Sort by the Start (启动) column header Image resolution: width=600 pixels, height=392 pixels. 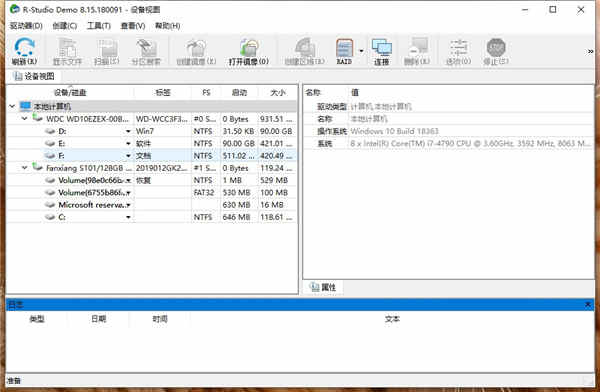[239, 92]
